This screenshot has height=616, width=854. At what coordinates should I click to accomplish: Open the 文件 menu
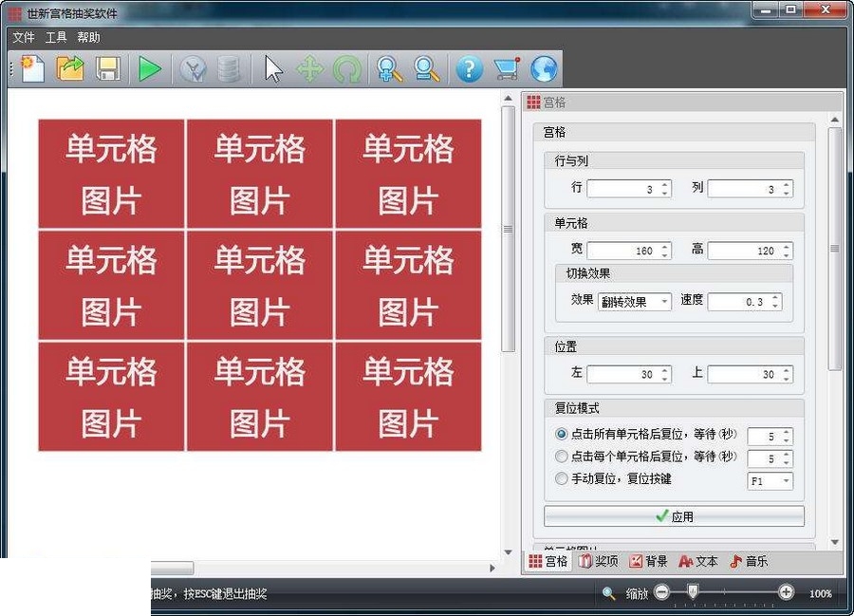point(24,37)
